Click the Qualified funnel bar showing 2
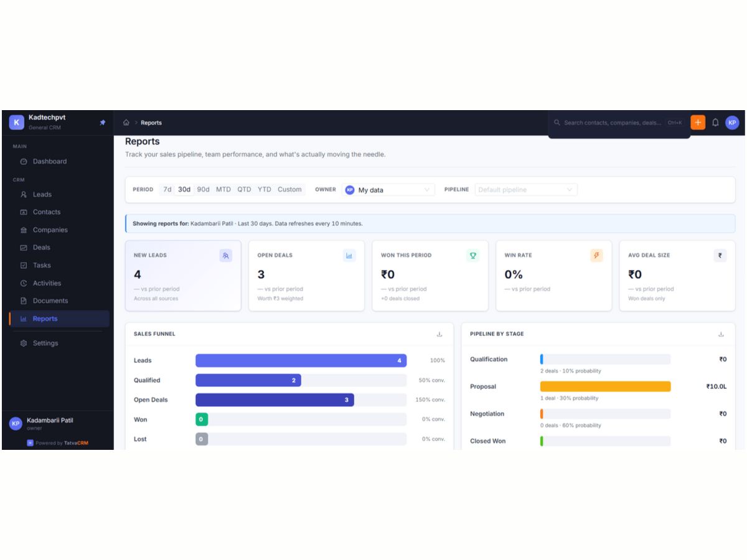 [x=248, y=380]
